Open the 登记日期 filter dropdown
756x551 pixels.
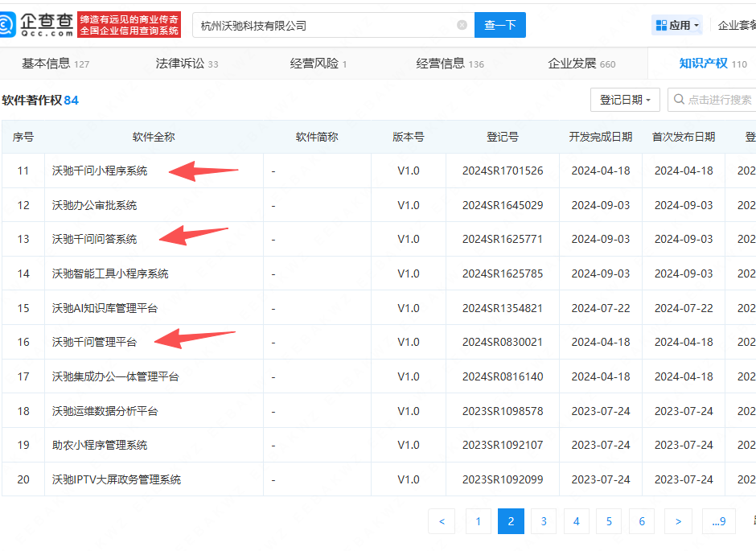pos(625,100)
